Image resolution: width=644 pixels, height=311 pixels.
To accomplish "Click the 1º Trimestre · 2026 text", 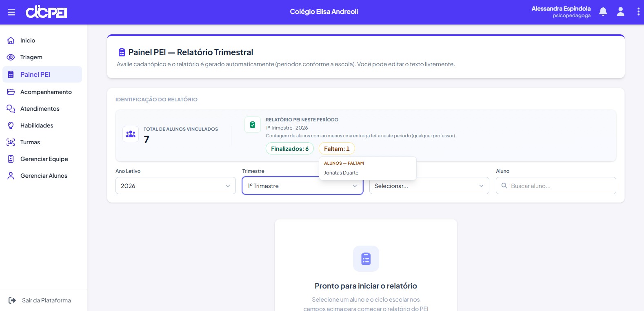I will click(x=287, y=128).
